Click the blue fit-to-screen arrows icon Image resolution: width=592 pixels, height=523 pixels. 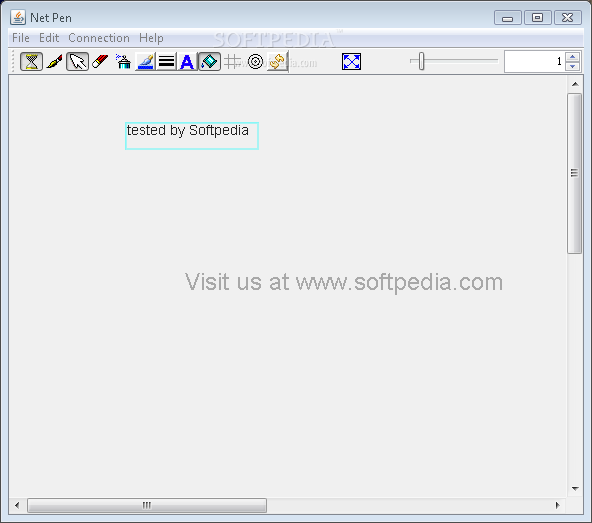352,62
